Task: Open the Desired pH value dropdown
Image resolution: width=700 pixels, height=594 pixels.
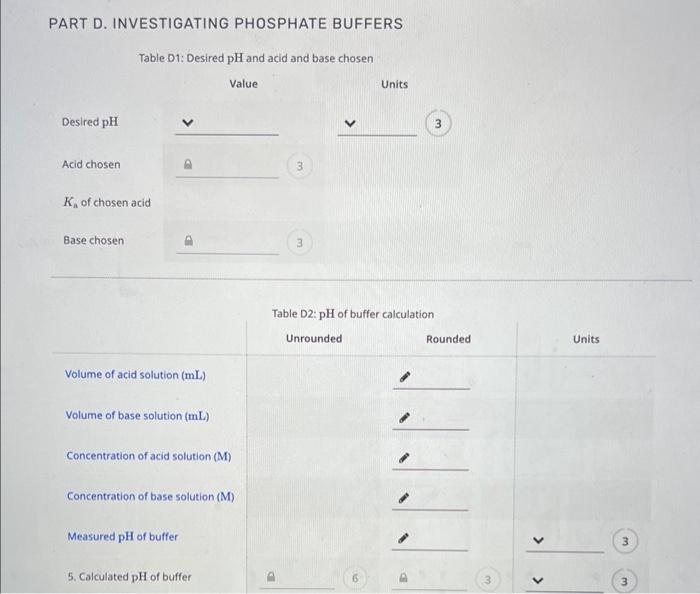Action: pos(185,125)
